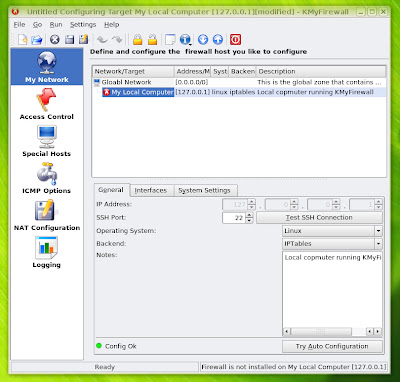Viewport: 400px width, 382px height.
Task: Open the ICMP Options section
Action: point(47,178)
